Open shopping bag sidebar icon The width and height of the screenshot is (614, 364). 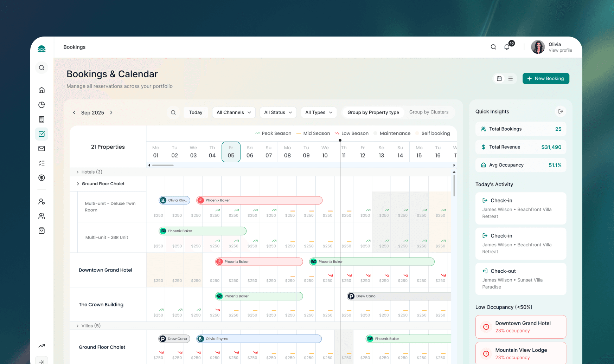click(x=41, y=231)
